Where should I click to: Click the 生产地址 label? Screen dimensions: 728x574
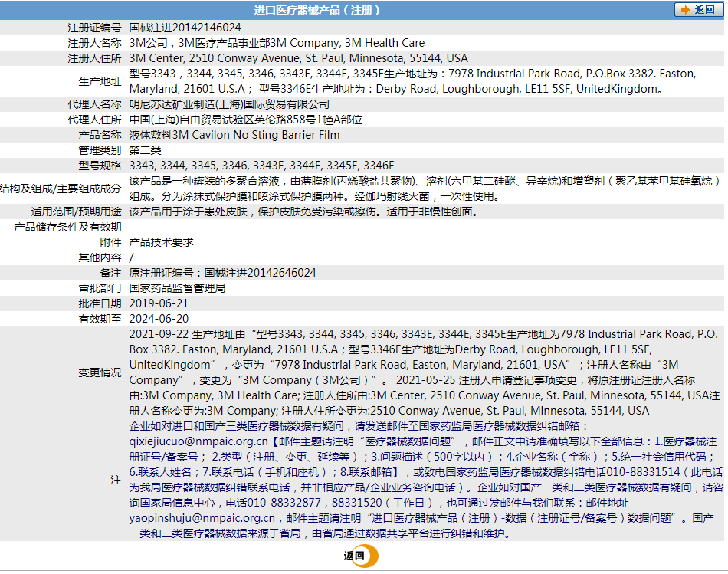[x=100, y=81]
